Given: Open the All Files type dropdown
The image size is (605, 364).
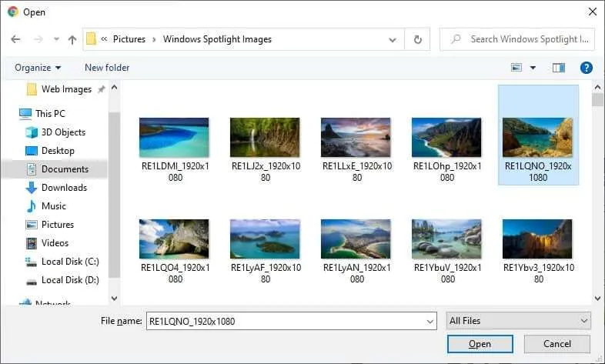Looking at the screenshot, I should click(x=518, y=321).
